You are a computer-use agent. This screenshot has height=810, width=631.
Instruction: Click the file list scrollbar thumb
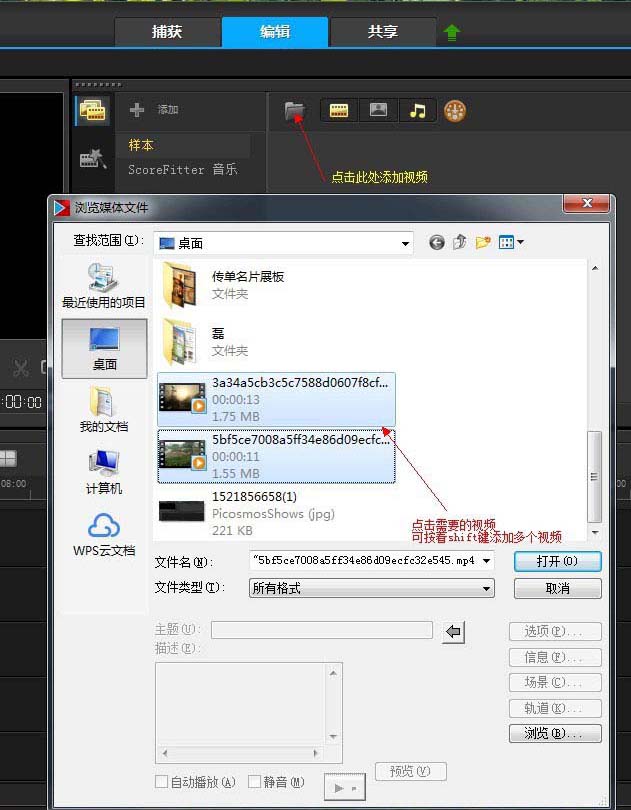pos(595,476)
